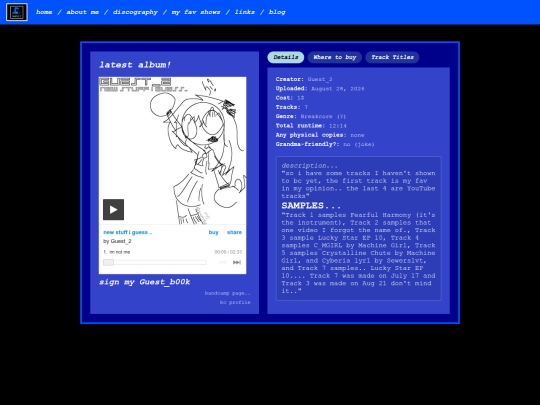Click the buy link in the player
Viewport: 540px width, 405px height.
pyautogui.click(x=214, y=232)
